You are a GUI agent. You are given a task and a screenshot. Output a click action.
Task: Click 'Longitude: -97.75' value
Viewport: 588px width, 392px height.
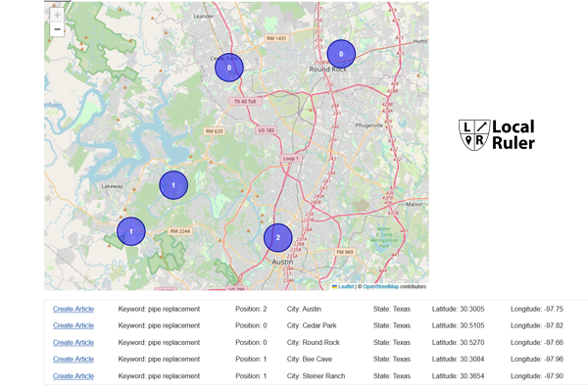coord(537,309)
